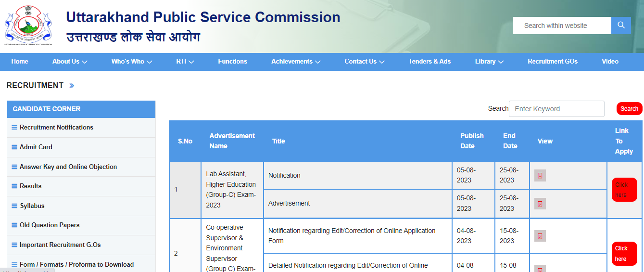Viewport: 644px width, 272px height.
Task: Open PDF icon for Lab Assistant Notification row
Action: click(x=540, y=176)
